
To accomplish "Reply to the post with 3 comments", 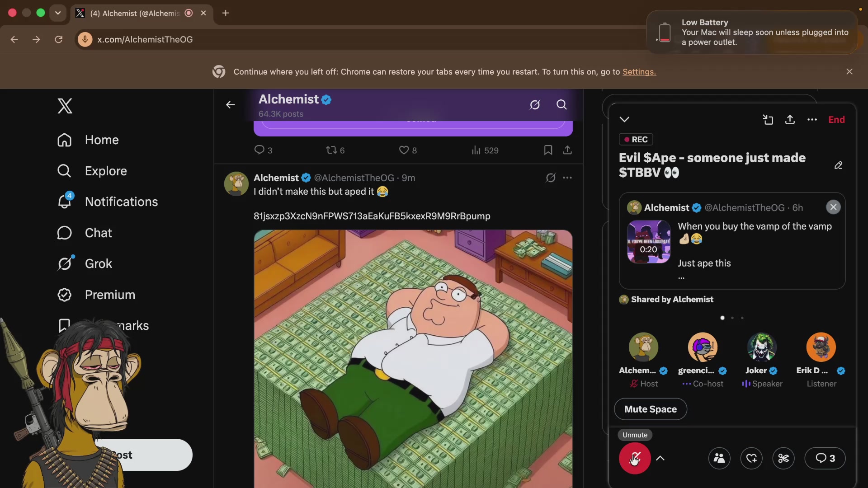I will [x=263, y=150].
